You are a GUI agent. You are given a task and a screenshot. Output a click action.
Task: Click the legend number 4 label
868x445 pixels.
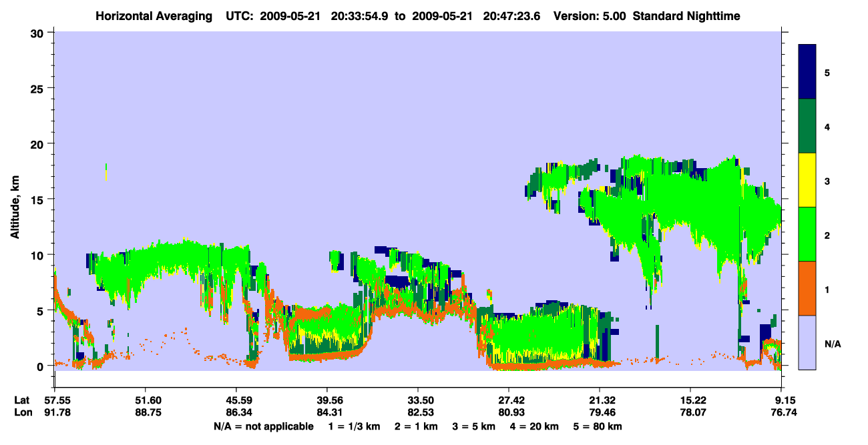(827, 126)
